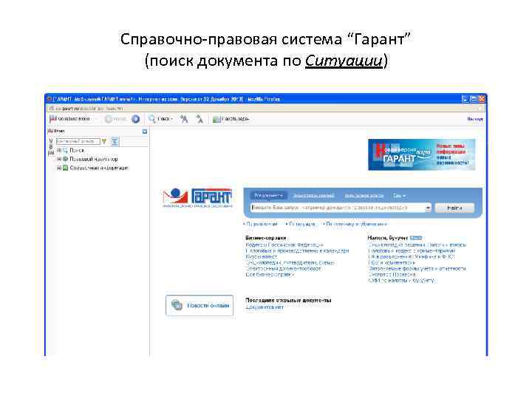Select the Правовой навигатор tree item label
Image resolution: width=532 pixels, height=399 pixels.
click(94, 159)
